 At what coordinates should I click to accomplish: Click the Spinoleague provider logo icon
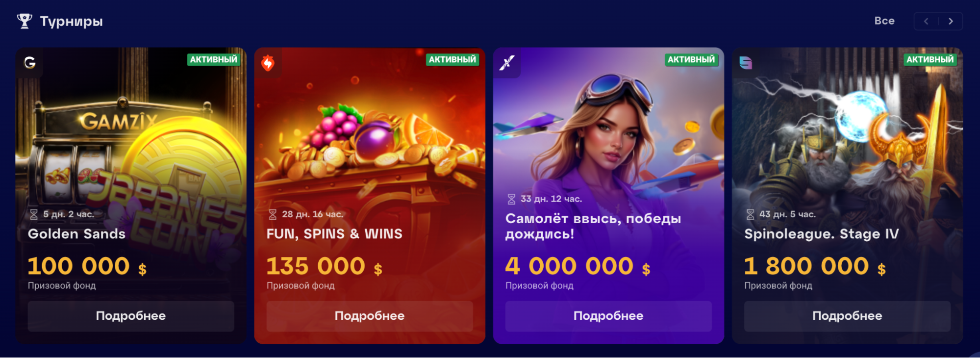pyautogui.click(x=746, y=63)
